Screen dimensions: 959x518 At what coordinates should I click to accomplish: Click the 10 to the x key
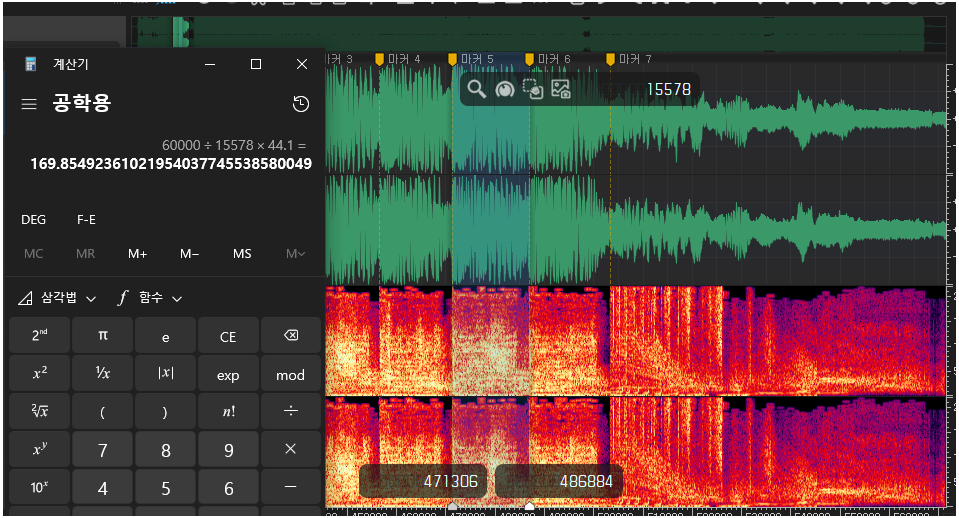tap(40, 487)
